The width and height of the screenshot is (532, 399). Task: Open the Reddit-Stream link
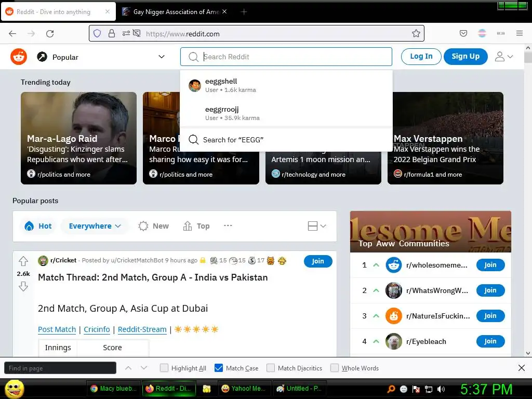142,329
